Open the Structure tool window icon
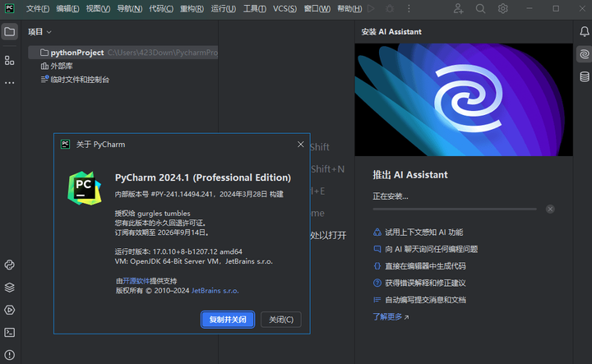Image resolution: width=592 pixels, height=364 pixels. (x=9, y=60)
